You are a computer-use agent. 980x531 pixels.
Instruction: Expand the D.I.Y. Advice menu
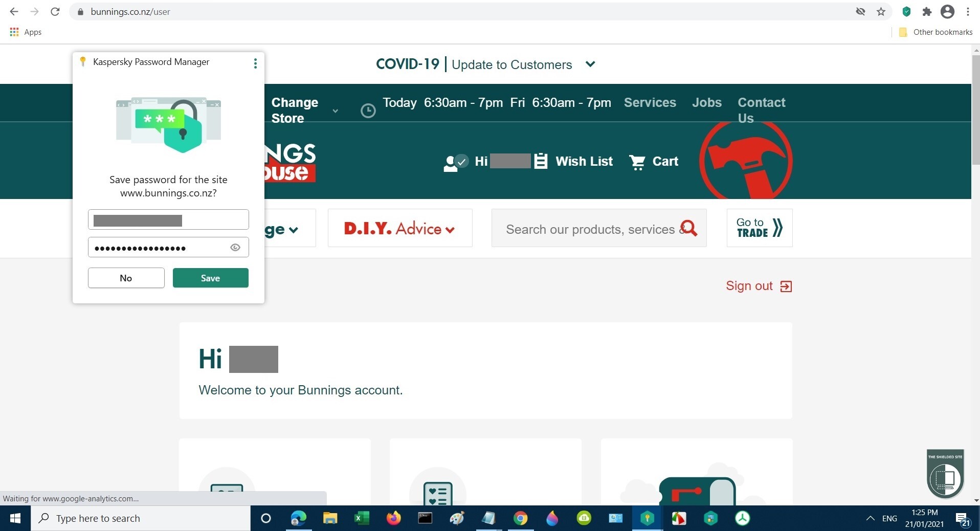pyautogui.click(x=400, y=228)
